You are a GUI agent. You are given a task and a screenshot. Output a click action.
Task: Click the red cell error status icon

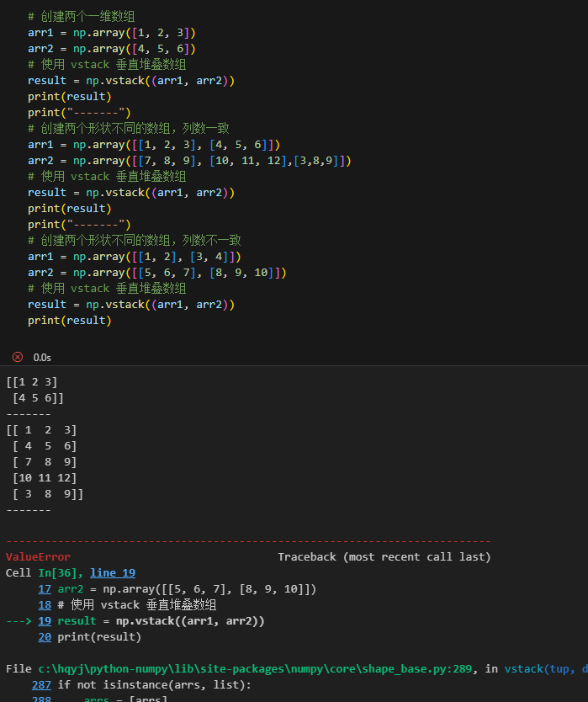[18, 357]
